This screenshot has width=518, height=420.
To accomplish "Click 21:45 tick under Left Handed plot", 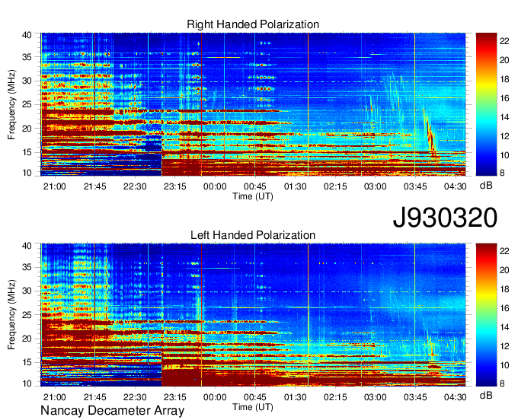I will [94, 397].
